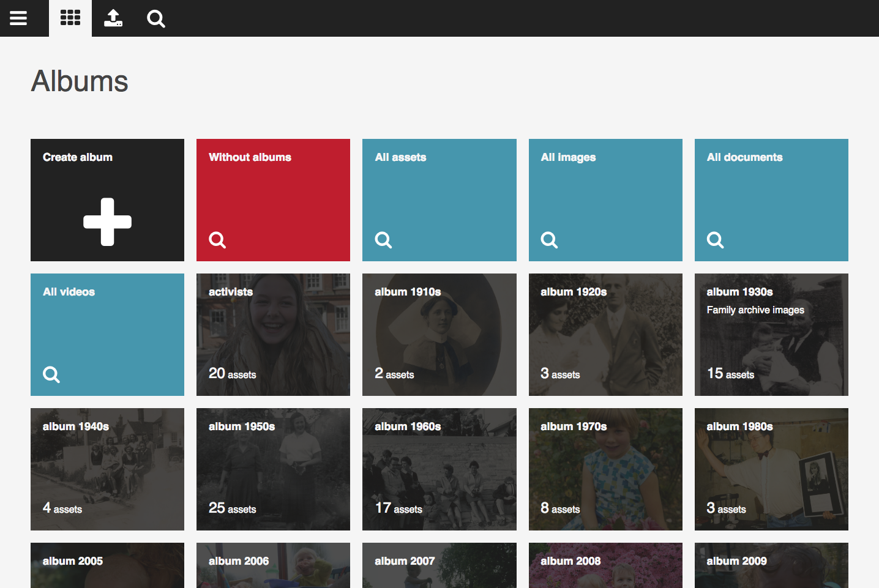
Task: Click the '25 assets' count on album 1950s
Action: [232, 508]
